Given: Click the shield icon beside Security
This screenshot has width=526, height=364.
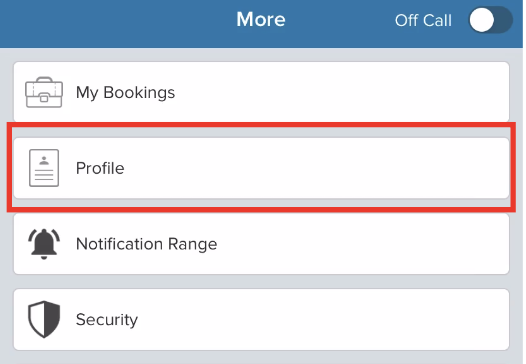Looking at the screenshot, I should click(x=44, y=319).
